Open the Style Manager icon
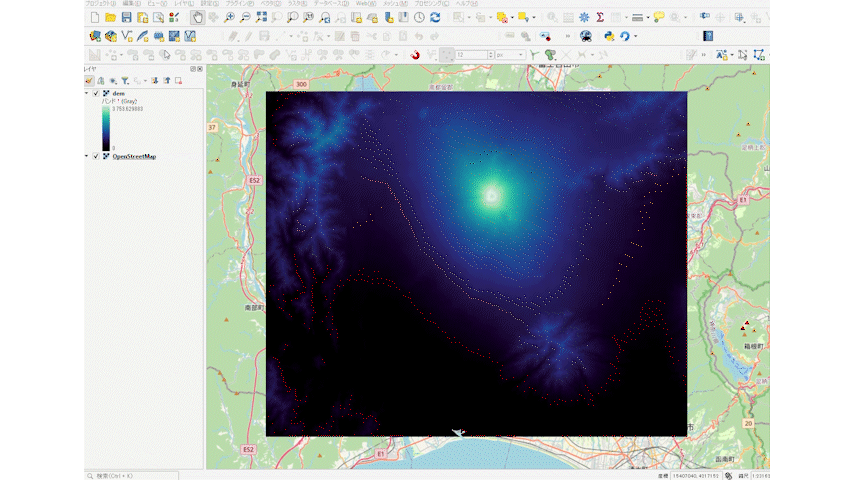Viewport: 854px width, 480px height. [174, 17]
